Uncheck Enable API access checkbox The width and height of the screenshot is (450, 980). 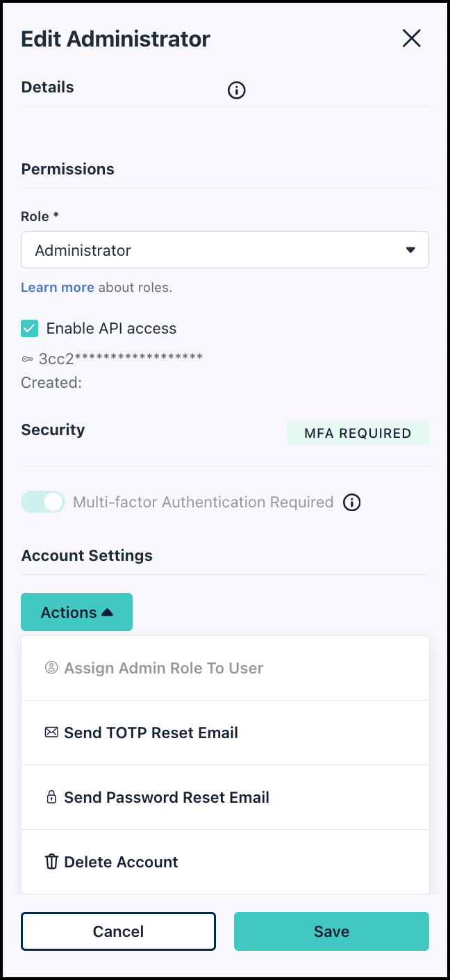[30, 329]
